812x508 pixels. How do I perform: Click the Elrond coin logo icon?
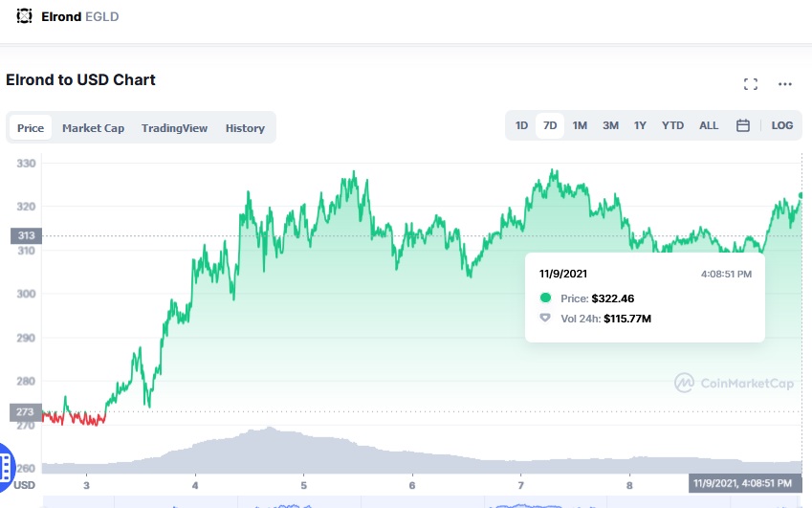pos(25,16)
